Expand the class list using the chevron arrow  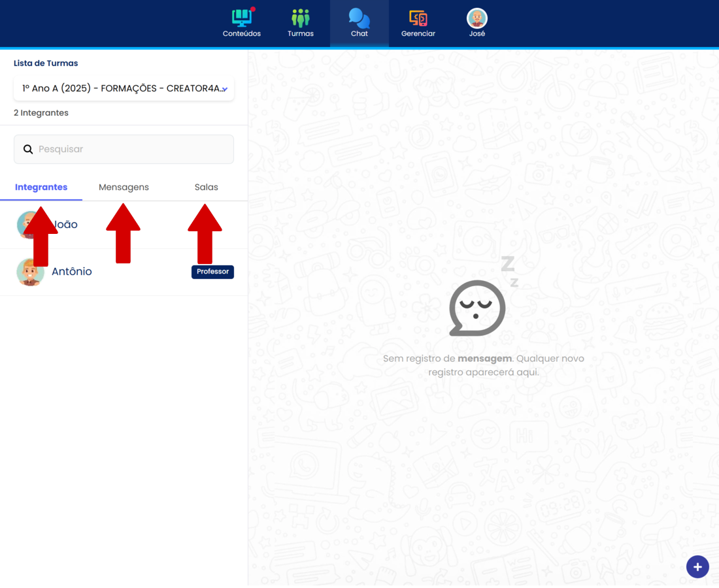[x=225, y=90]
